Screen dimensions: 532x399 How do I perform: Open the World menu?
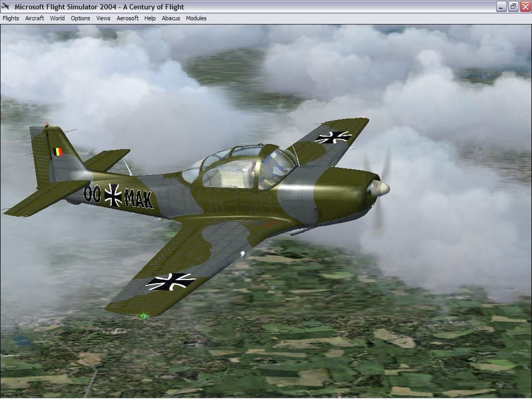pos(57,18)
